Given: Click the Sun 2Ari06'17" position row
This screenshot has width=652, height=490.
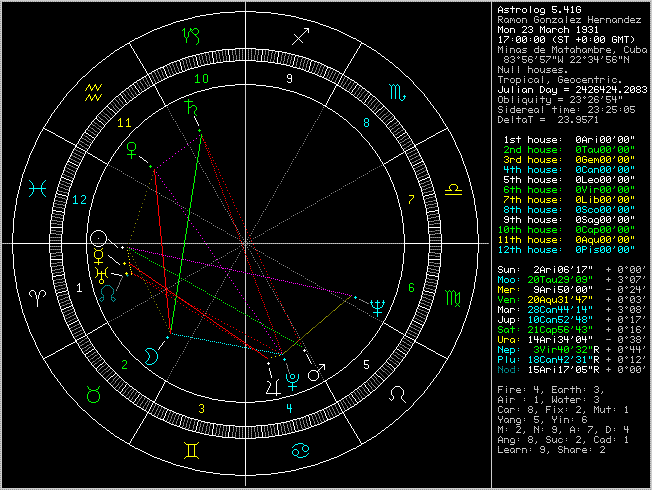Looking at the screenshot, I should tap(572, 270).
